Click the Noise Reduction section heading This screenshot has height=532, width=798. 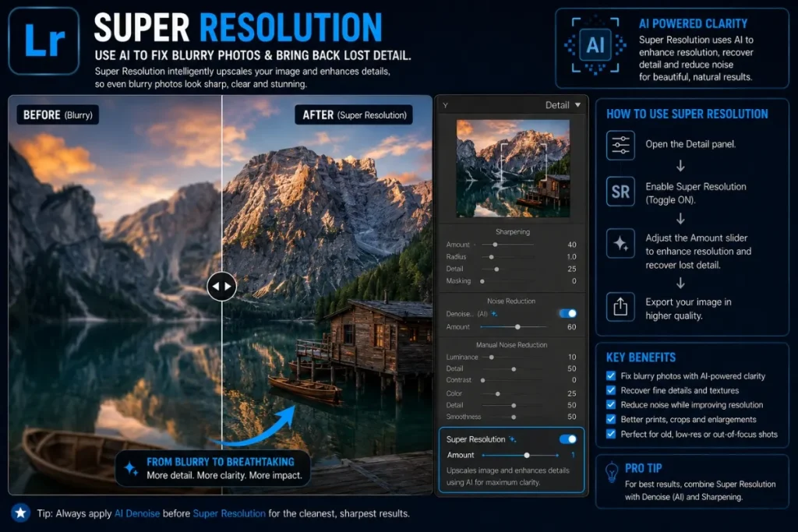pos(511,301)
